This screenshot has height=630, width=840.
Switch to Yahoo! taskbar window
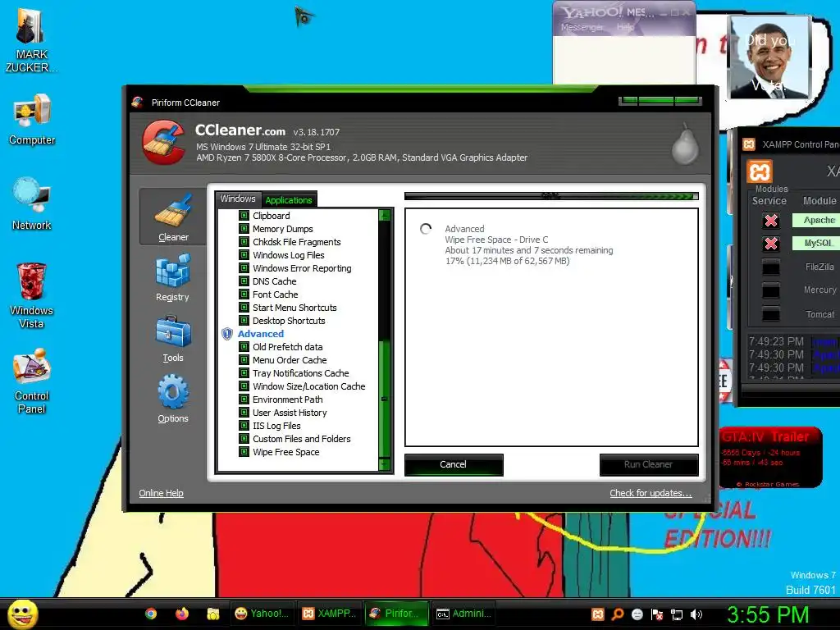pos(262,614)
